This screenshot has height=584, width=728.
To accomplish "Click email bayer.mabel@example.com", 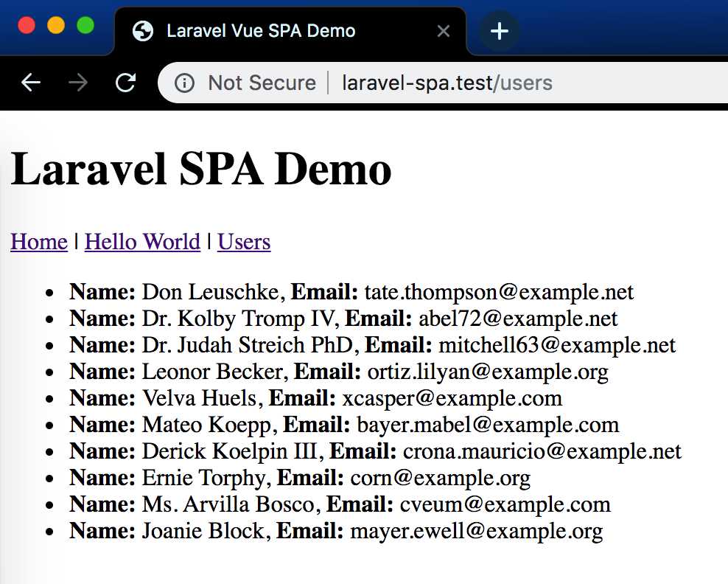I will (488, 425).
